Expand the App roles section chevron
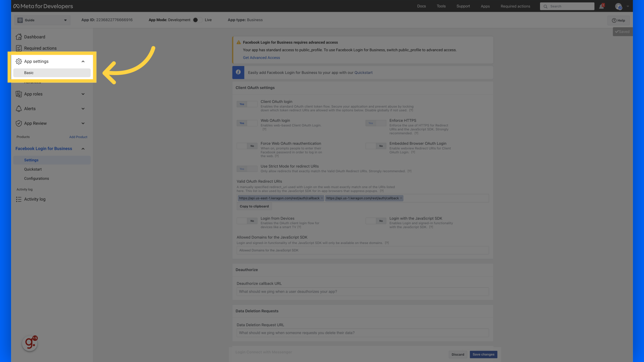This screenshot has height=362, width=644. (83, 94)
